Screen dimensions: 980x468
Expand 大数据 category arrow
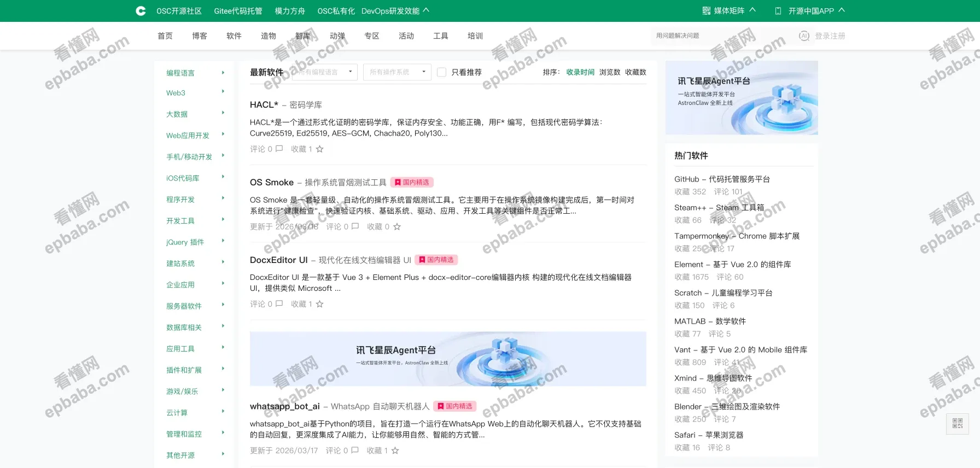223,113
